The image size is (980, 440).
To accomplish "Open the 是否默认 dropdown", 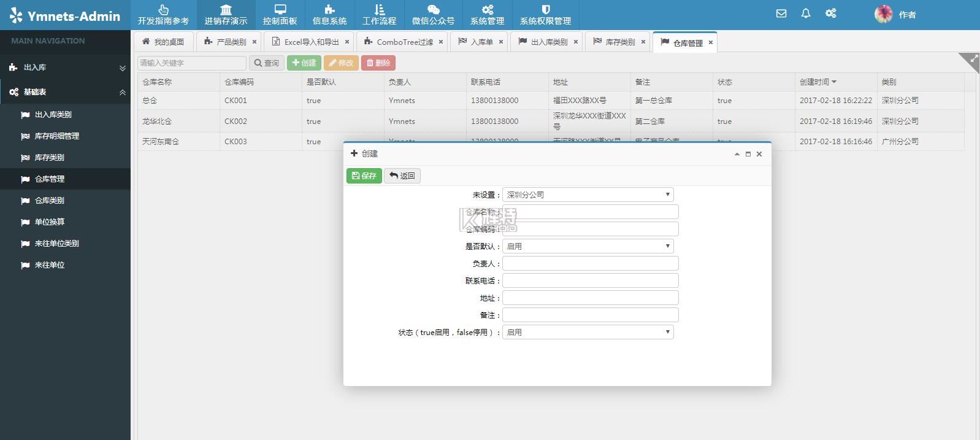I will (x=588, y=246).
